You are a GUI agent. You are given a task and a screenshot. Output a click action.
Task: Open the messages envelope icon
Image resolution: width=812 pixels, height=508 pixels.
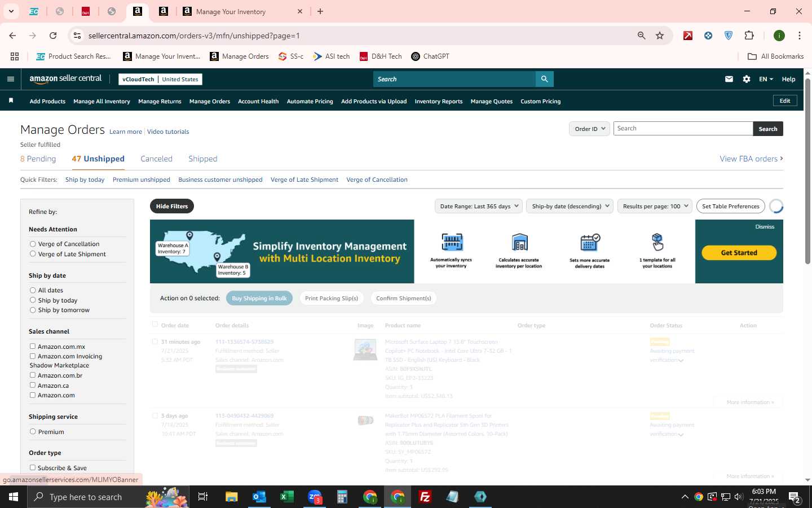(x=729, y=79)
